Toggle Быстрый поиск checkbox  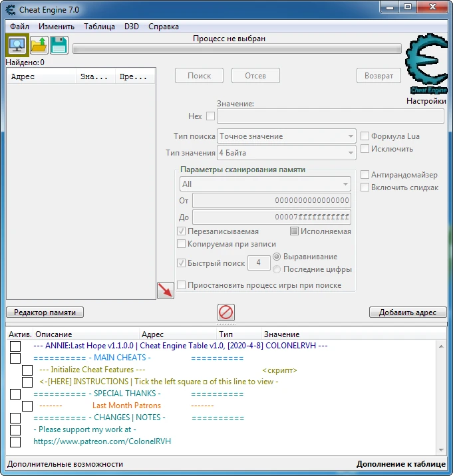[x=181, y=263]
